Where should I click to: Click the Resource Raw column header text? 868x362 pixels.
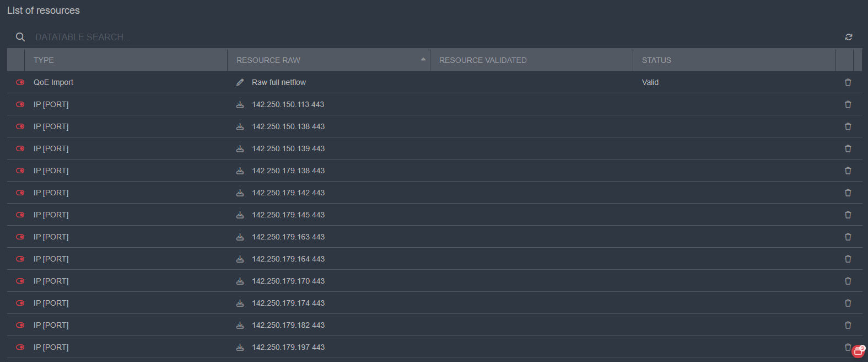pos(268,60)
